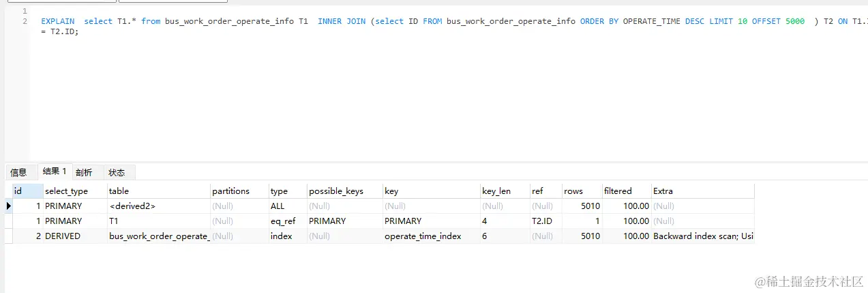Click the EXPLAIN keyword in SQL editor

[57, 21]
